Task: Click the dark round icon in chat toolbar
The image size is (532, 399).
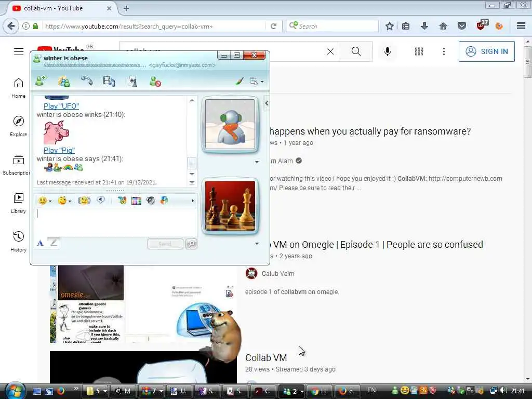Action: pos(151,201)
